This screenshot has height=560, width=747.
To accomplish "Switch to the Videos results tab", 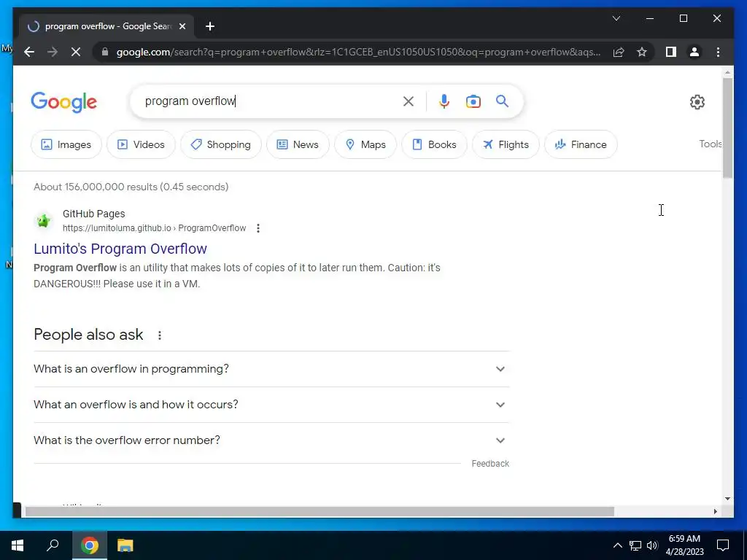I will (141, 144).
